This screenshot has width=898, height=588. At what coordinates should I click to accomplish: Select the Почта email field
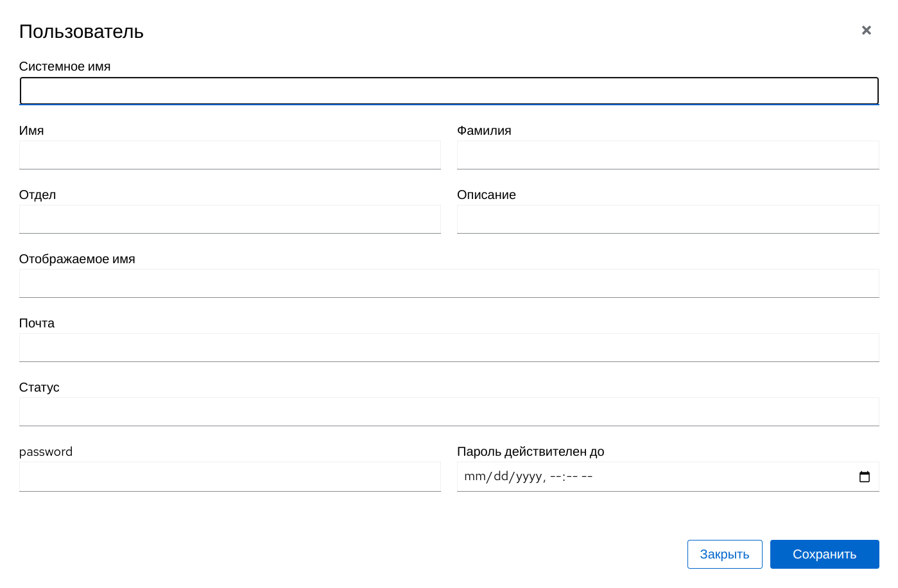coord(449,348)
